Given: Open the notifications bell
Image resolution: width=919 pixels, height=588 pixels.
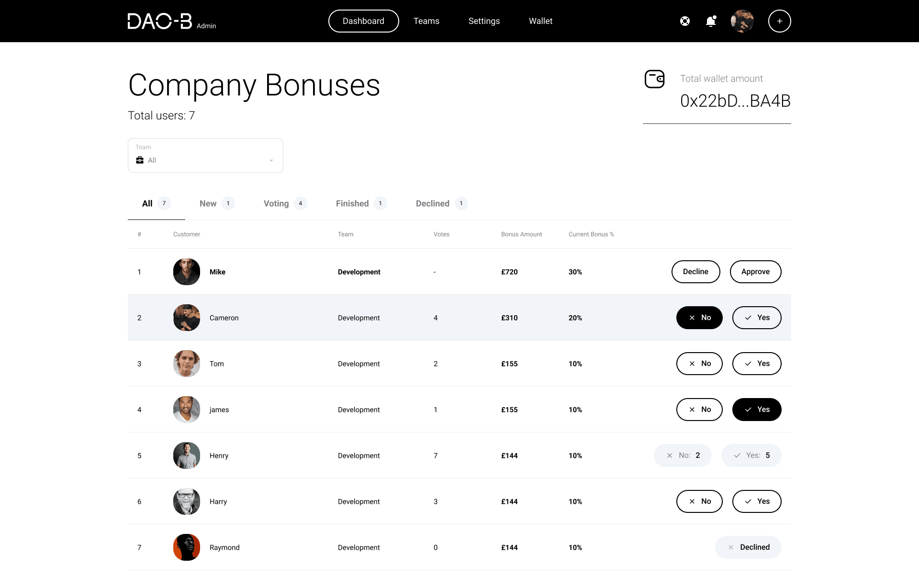Looking at the screenshot, I should [x=711, y=21].
